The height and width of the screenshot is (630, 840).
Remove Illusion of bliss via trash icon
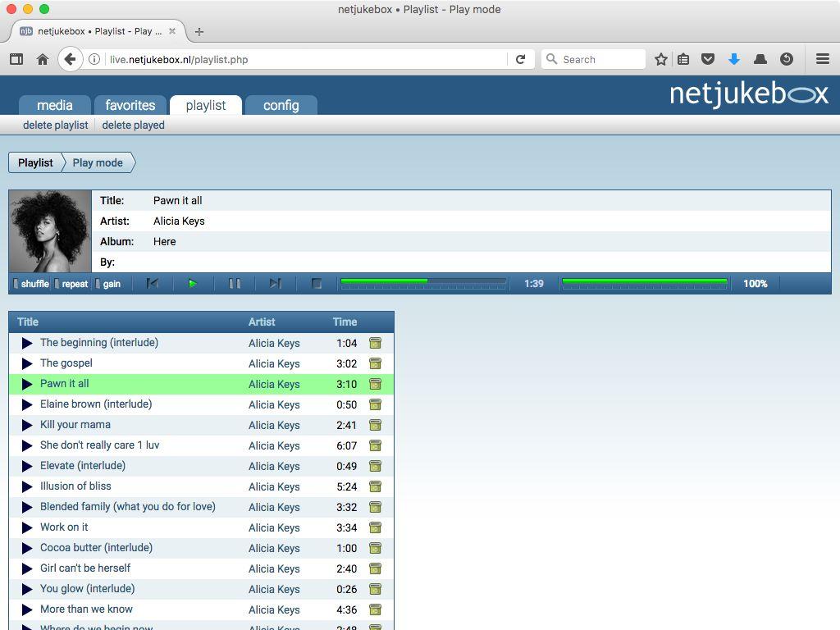(x=376, y=486)
